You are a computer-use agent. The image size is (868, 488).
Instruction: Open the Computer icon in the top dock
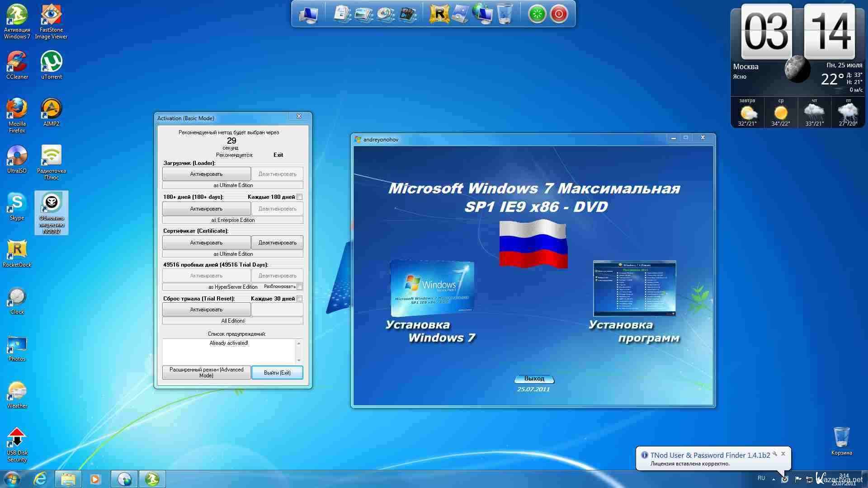[309, 14]
